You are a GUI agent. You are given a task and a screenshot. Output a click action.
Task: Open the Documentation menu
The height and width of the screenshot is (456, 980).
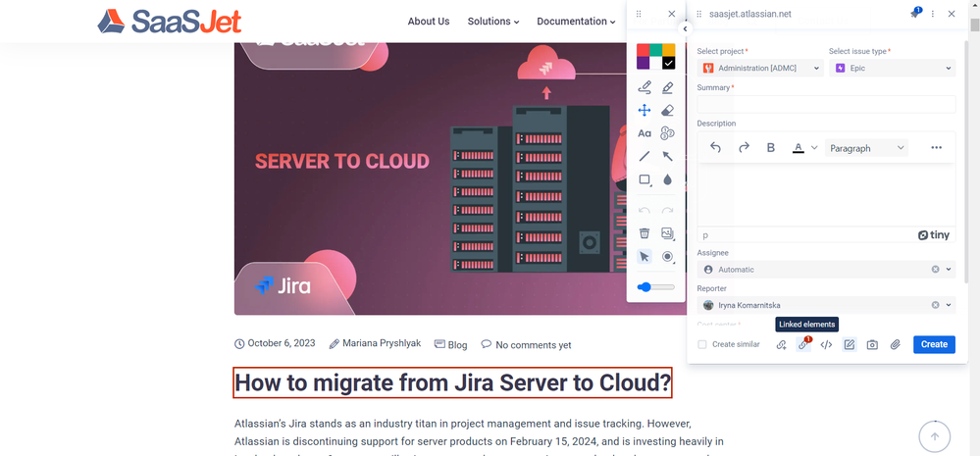[576, 22]
